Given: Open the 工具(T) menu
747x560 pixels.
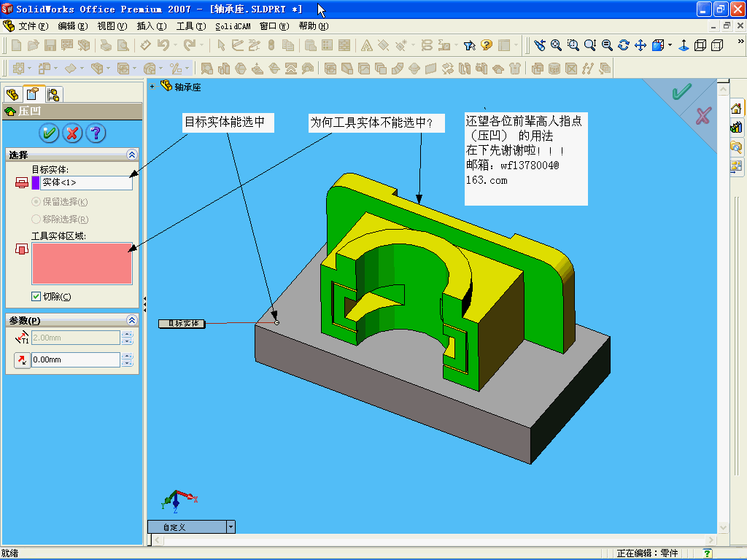Looking at the screenshot, I should pos(191,26).
